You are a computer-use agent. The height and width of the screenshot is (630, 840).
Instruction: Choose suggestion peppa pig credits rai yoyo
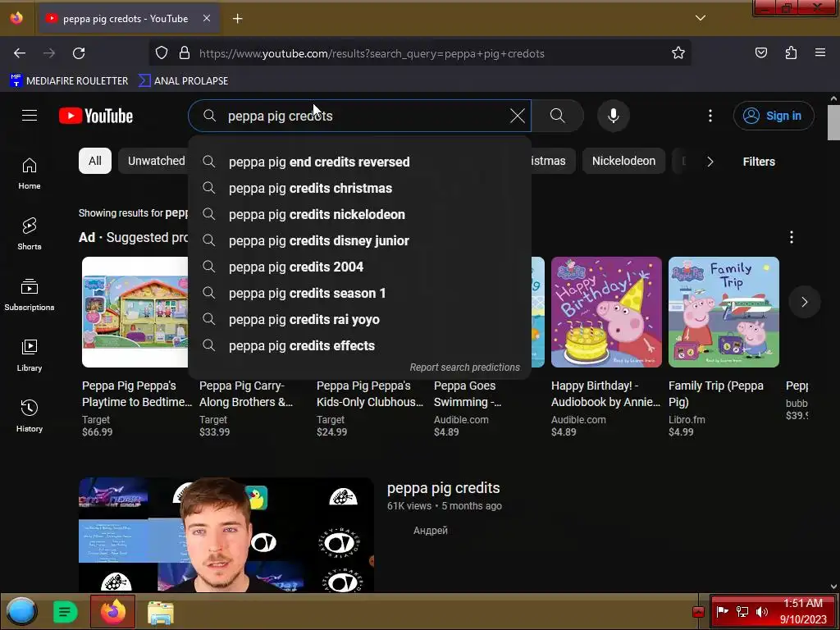point(359,319)
